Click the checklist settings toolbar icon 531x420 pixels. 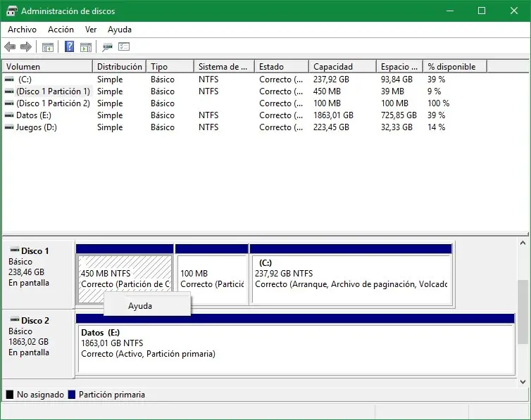click(x=124, y=47)
